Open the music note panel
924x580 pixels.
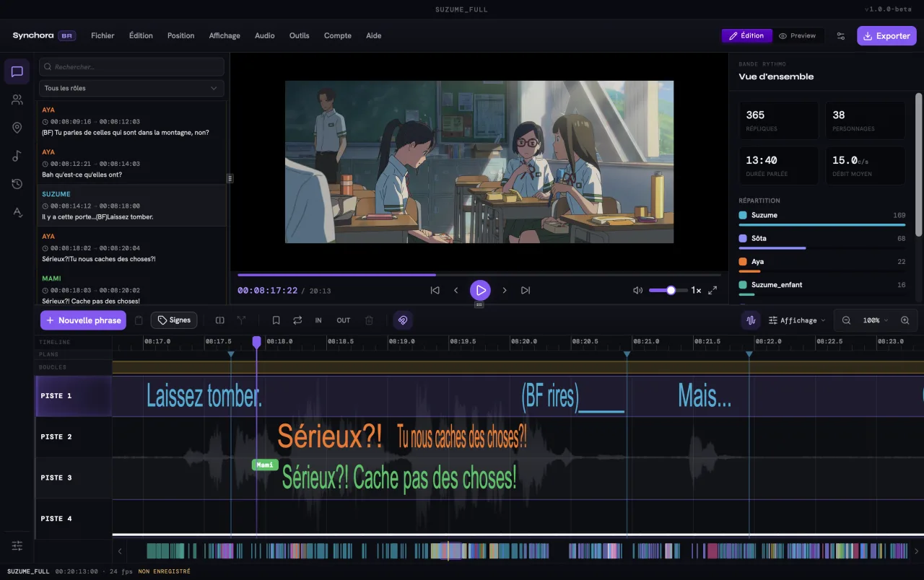17,156
